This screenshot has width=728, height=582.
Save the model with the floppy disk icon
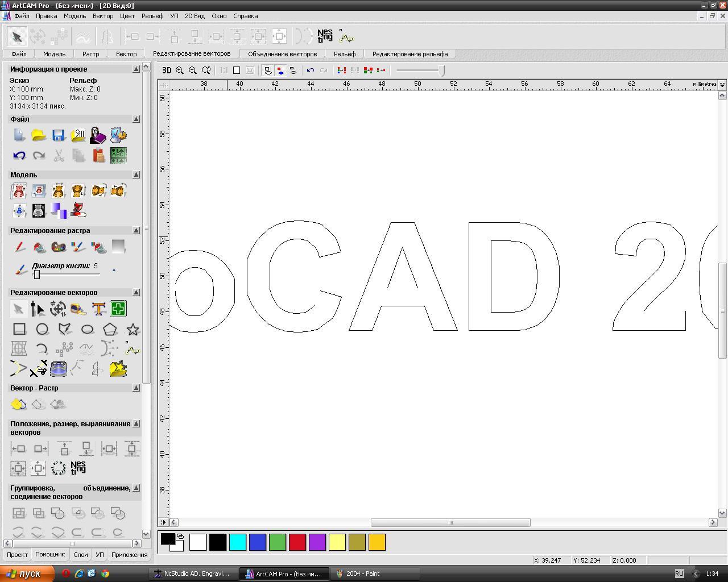click(x=59, y=135)
